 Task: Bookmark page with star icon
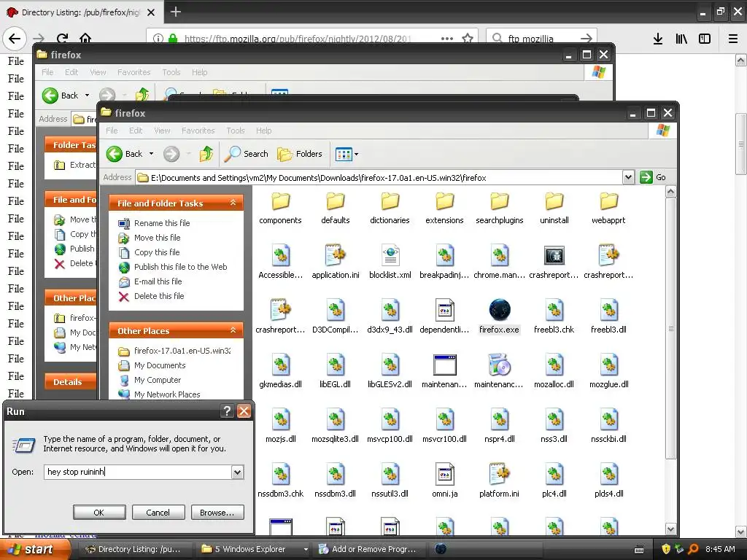pyautogui.click(x=468, y=38)
